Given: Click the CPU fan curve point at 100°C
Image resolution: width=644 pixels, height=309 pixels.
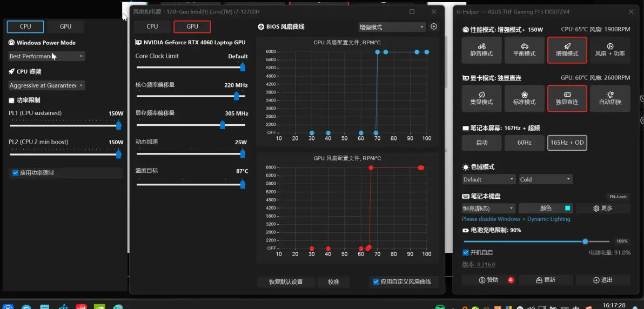Looking at the screenshot, I should coord(427,52).
